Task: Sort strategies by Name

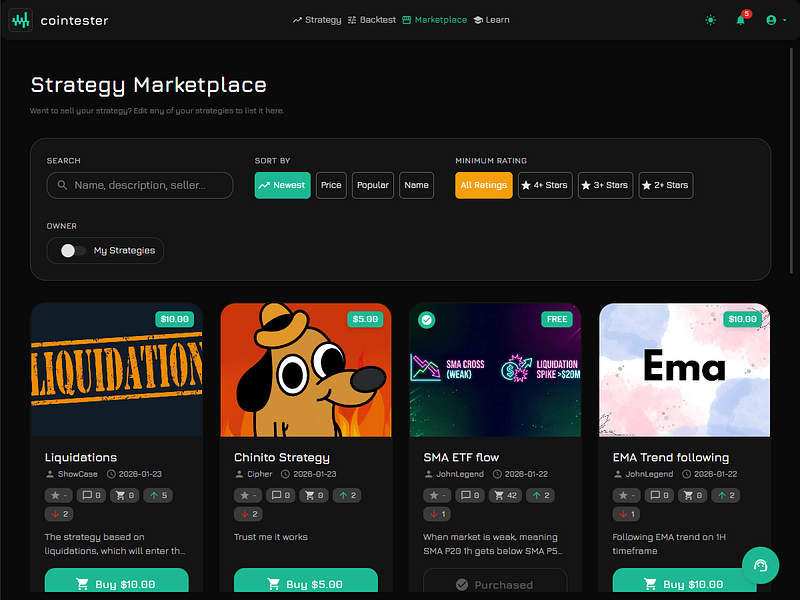Action: [x=416, y=185]
